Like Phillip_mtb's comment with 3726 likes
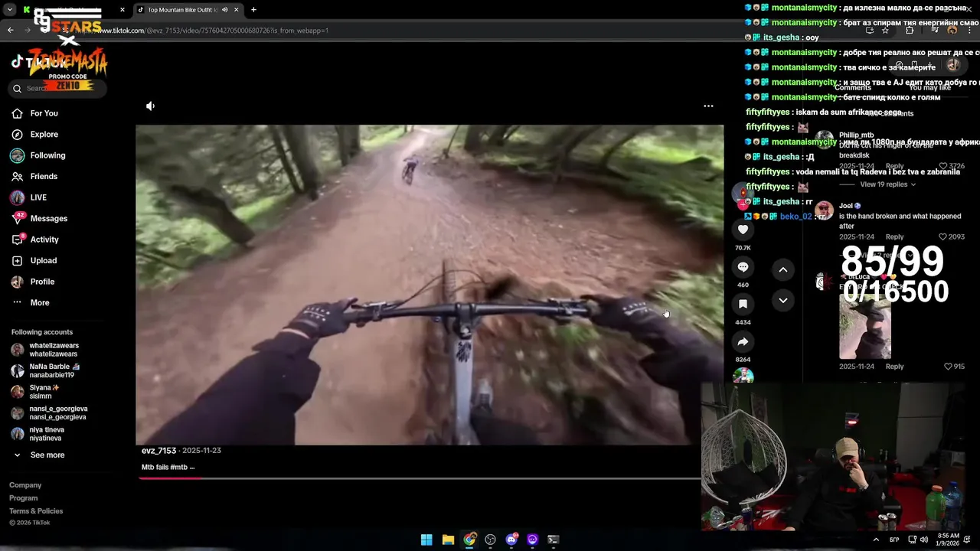 942,166
